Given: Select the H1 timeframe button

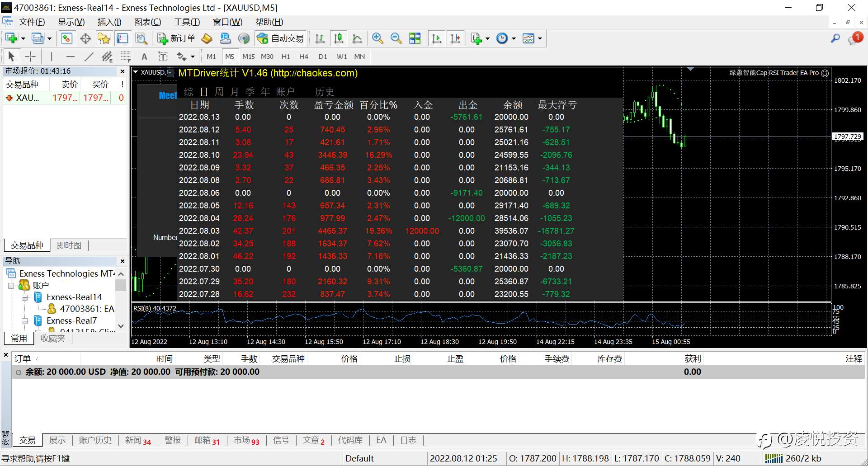Looking at the screenshot, I should pyautogui.click(x=286, y=56).
